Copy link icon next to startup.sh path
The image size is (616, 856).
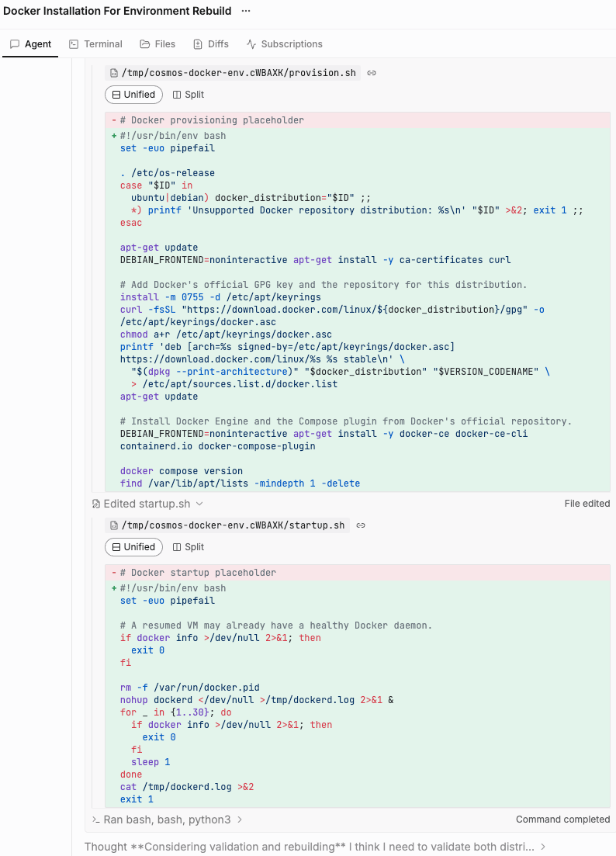tap(361, 525)
